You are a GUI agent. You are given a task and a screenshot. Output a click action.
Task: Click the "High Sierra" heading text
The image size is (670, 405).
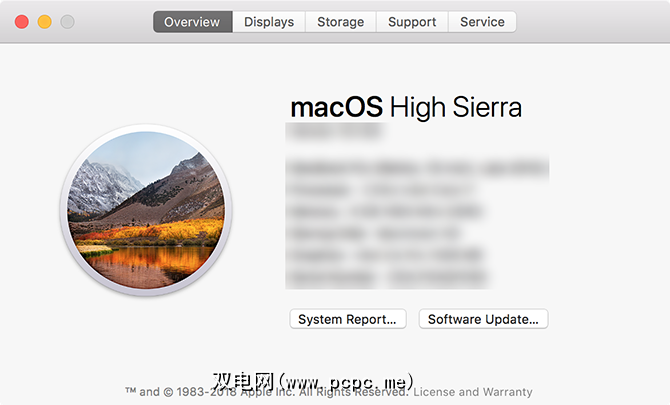point(456,107)
